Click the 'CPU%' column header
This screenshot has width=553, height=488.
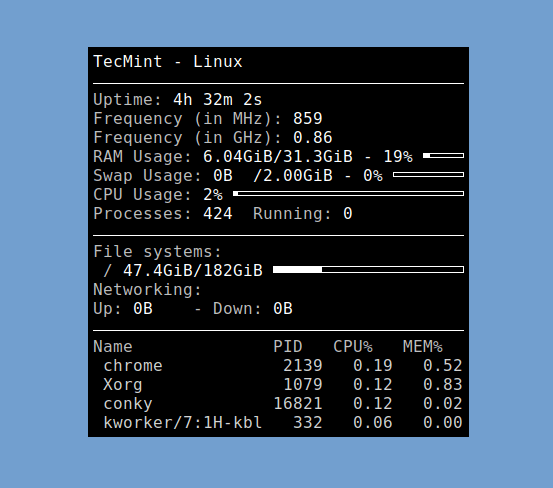[x=353, y=347]
